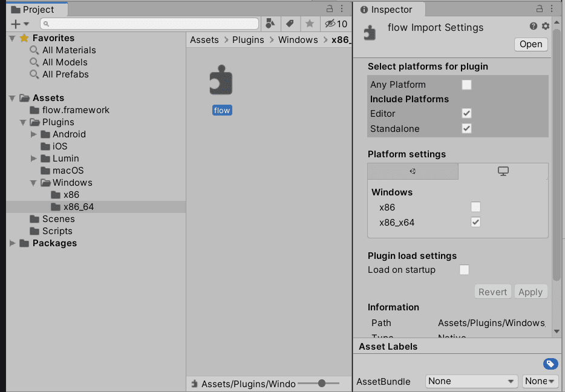Toggle hidden packages visibility (10)
This screenshot has height=392, width=565.
click(336, 24)
